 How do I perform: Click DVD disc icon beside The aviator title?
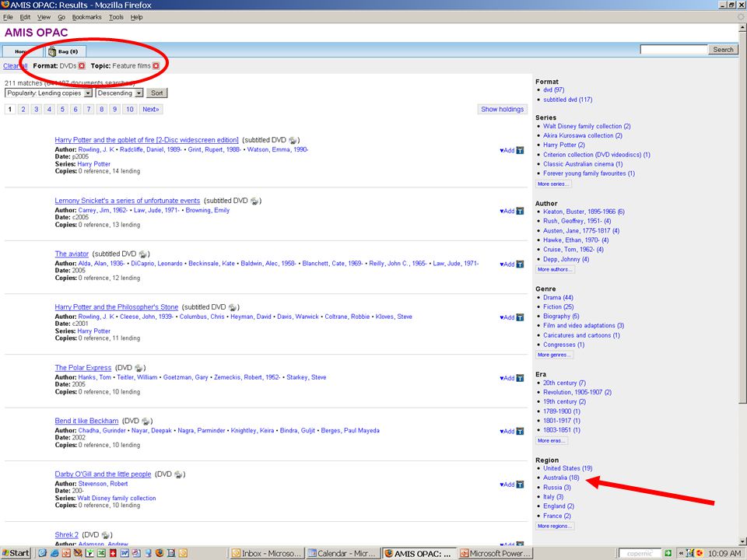pyautogui.click(x=142, y=254)
